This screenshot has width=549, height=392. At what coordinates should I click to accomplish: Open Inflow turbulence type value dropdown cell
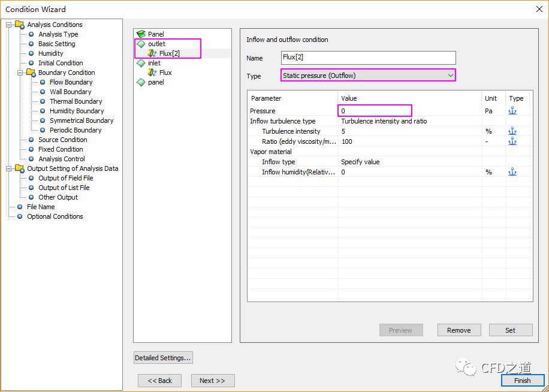coord(409,121)
